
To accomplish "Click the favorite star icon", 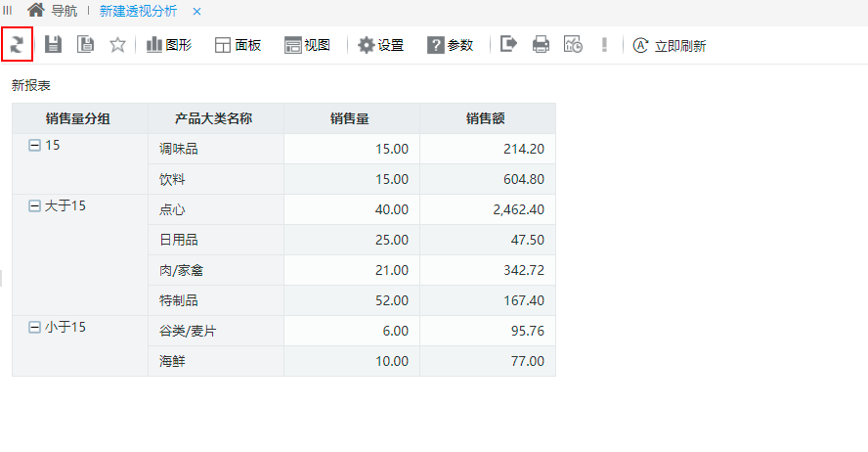I will click(117, 44).
